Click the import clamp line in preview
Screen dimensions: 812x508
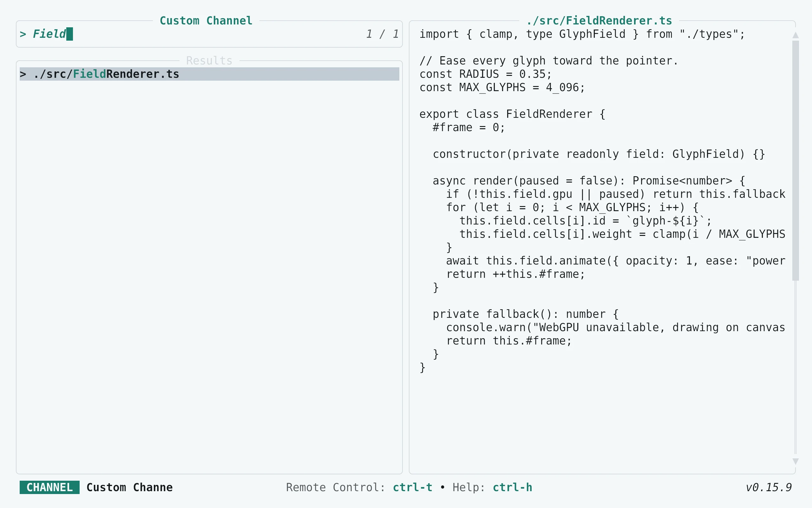click(x=582, y=34)
